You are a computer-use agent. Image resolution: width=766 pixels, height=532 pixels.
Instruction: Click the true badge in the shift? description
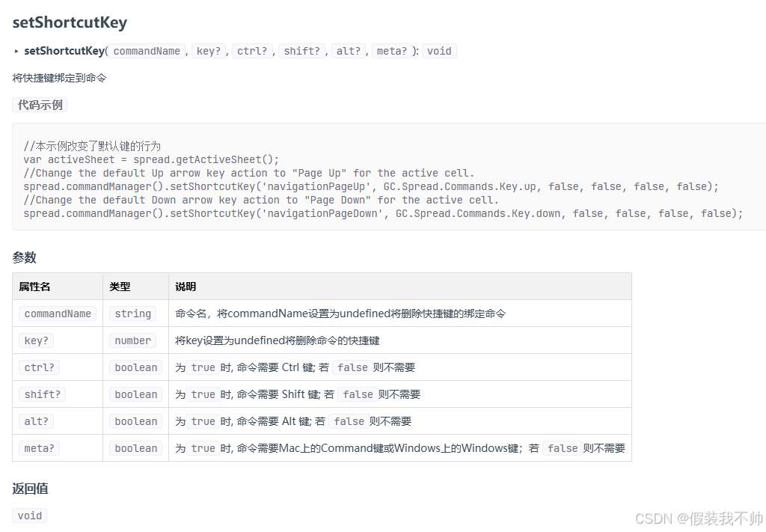click(203, 394)
